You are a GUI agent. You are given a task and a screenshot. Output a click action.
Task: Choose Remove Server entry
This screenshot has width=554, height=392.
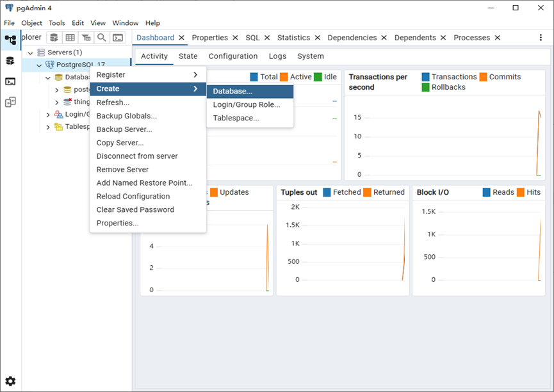coord(148,170)
